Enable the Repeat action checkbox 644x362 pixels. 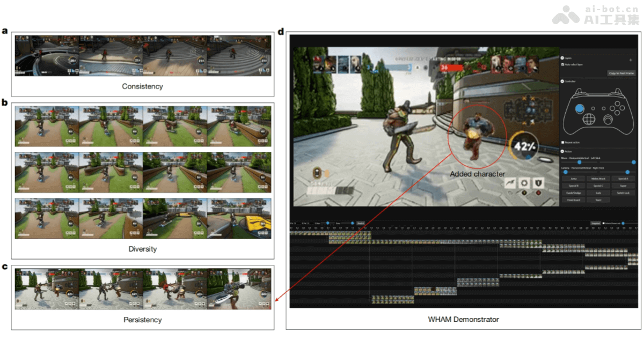point(562,143)
